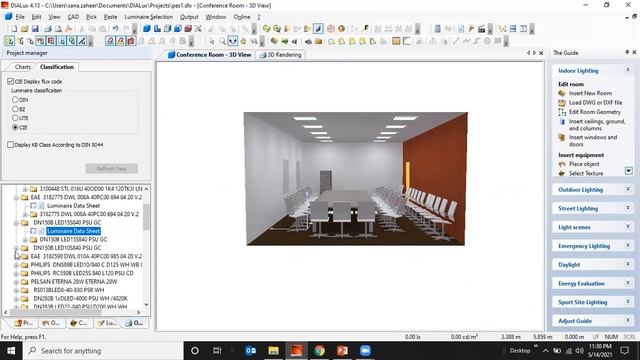This screenshot has width=640, height=360.
Task: Expand the Light scenes guide section
Action: (628, 227)
